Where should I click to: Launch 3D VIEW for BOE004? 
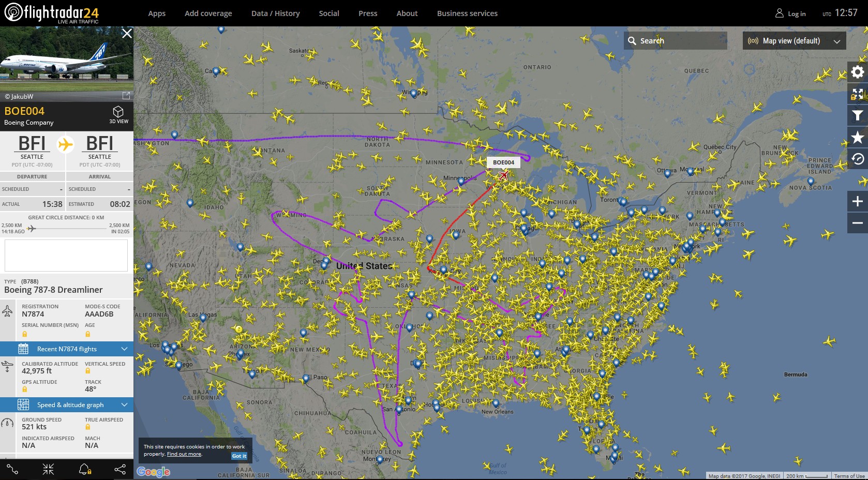coord(118,115)
